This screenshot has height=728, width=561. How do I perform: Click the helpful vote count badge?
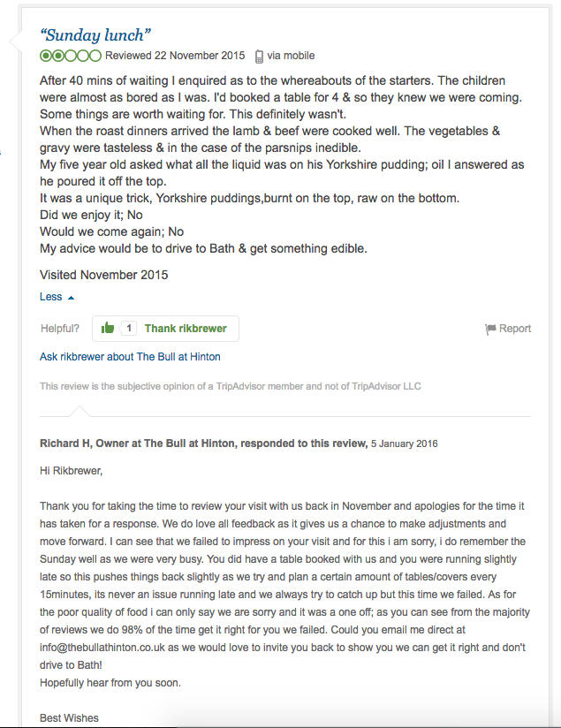point(129,329)
